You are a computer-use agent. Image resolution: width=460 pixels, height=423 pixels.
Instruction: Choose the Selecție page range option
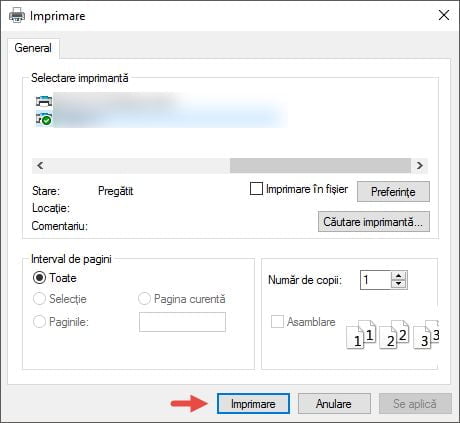coord(39,299)
